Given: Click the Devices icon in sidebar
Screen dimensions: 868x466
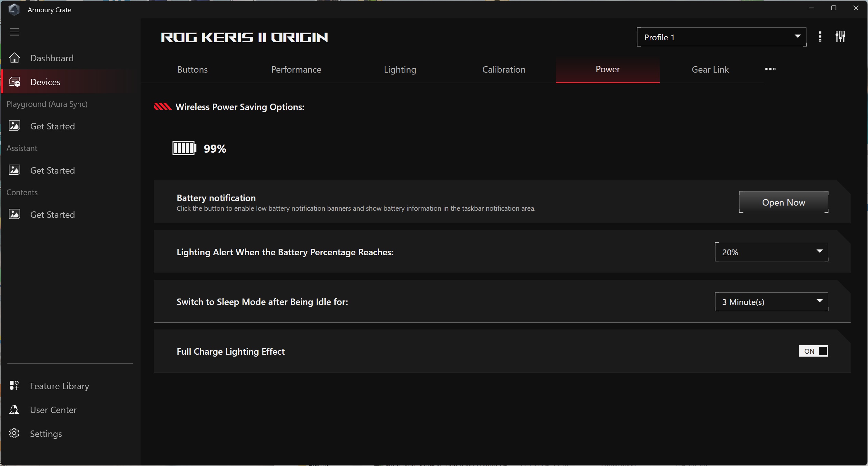Looking at the screenshot, I should (15, 82).
